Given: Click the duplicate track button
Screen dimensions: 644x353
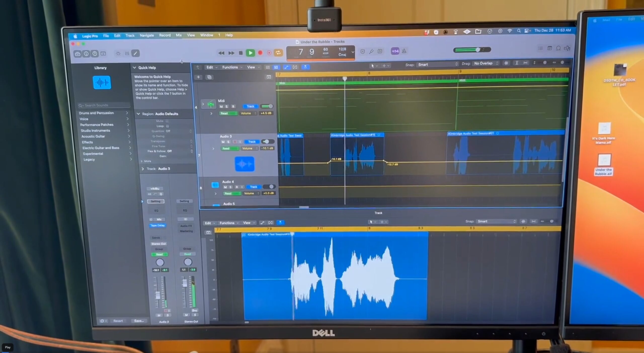Looking at the screenshot, I should 209,77.
